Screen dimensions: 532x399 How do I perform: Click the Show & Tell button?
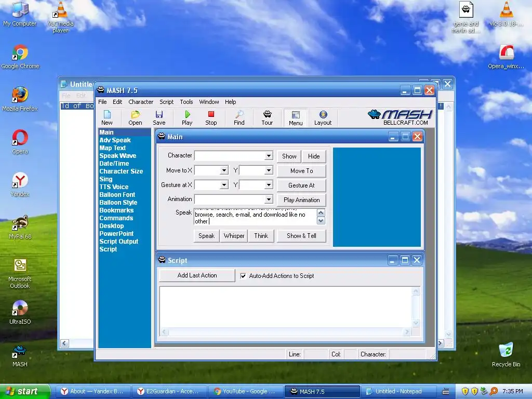point(302,236)
